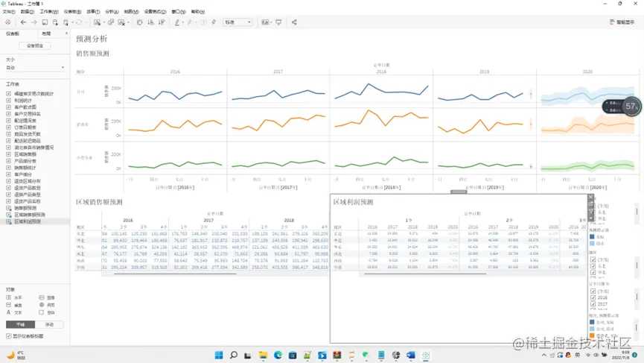Viewport: 644px width, 363px height.
Task: Click the horizontal scrollbar under 区域销售额预测 table
Action: point(174,274)
